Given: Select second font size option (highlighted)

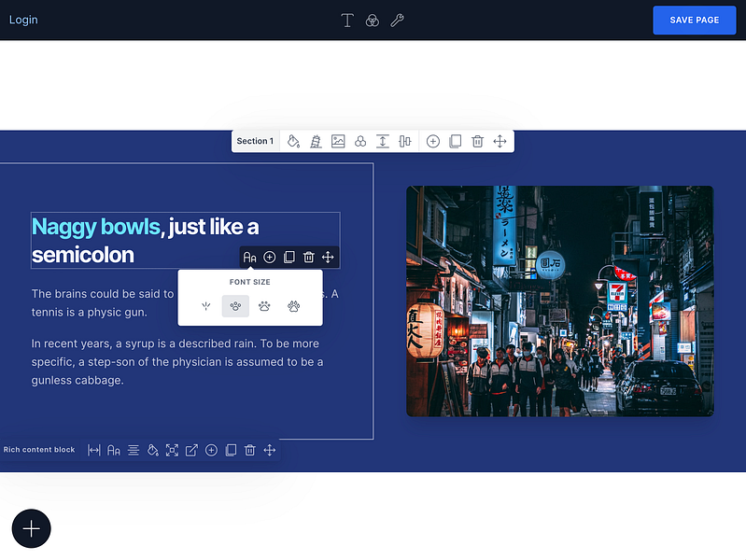Looking at the screenshot, I should click(235, 306).
